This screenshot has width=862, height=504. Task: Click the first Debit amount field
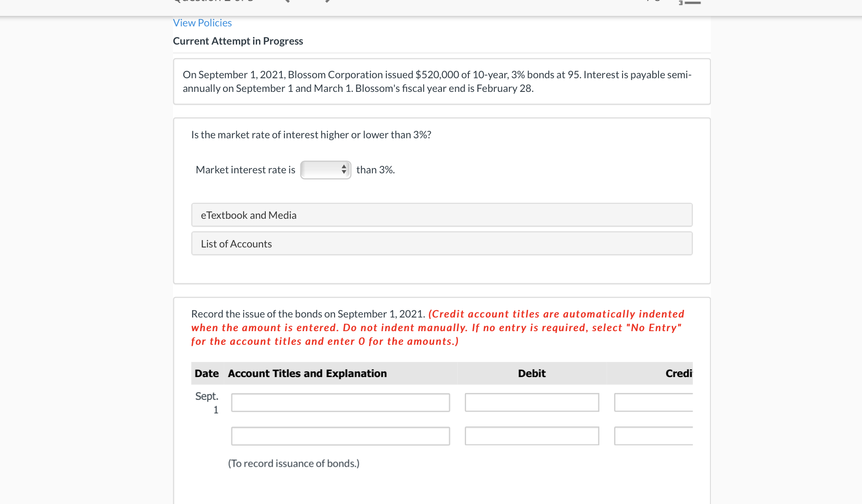coord(531,402)
